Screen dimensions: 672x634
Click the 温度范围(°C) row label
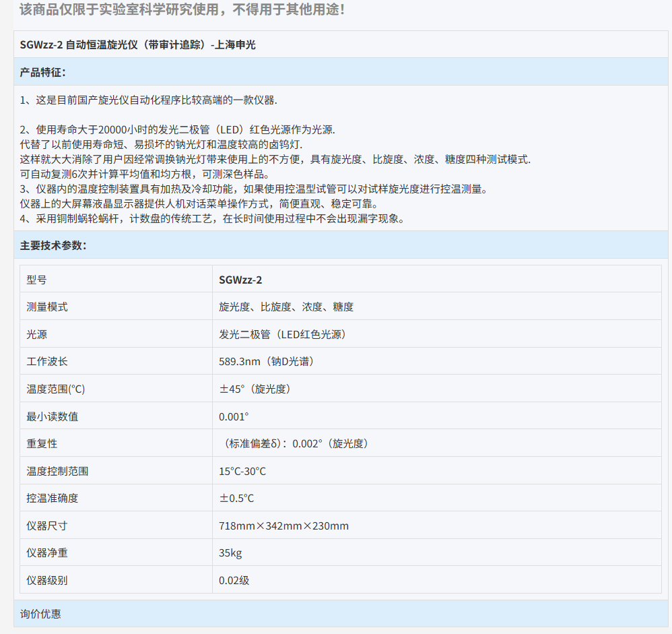[56, 389]
